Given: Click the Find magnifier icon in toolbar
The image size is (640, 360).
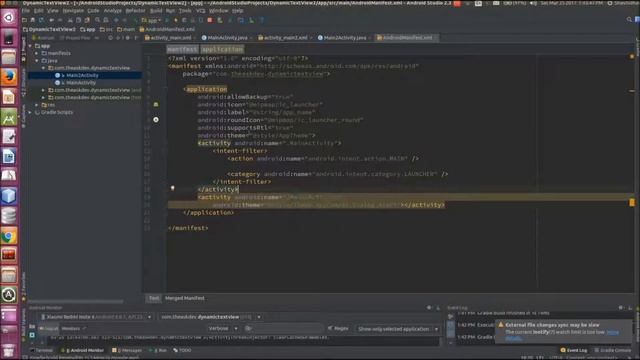Looking at the screenshot, I should [97, 20].
